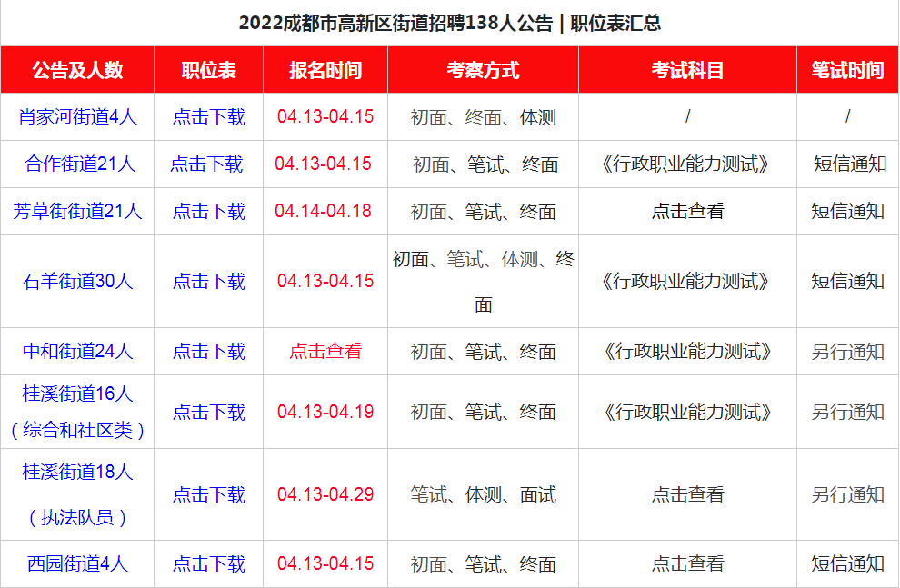Open the 合作街道21人 announcement link
The height and width of the screenshot is (588, 900).
coord(80,164)
